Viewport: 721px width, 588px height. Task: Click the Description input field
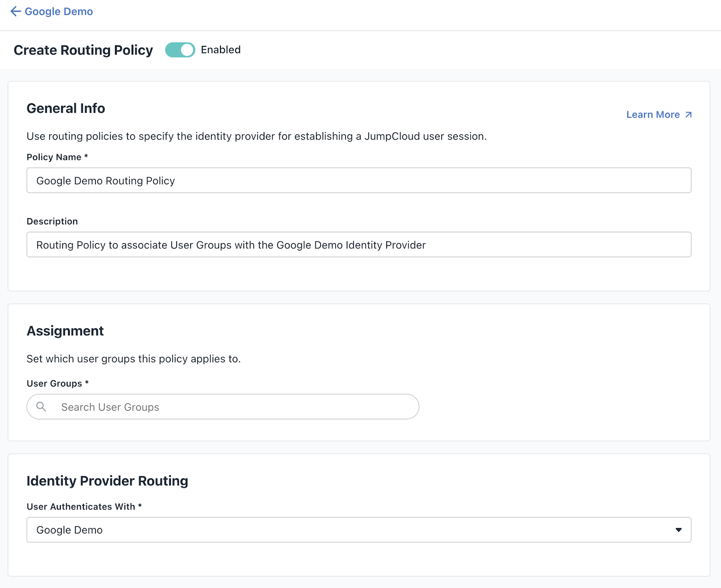point(359,245)
